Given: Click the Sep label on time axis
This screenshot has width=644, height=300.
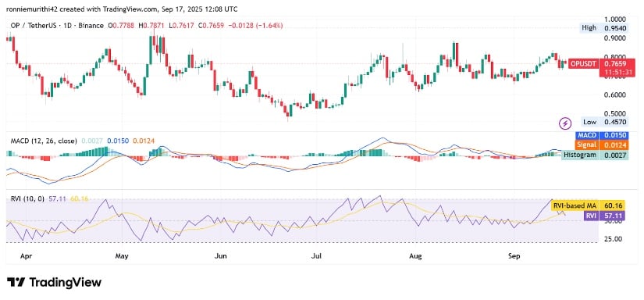Looking at the screenshot, I should click(514, 256).
